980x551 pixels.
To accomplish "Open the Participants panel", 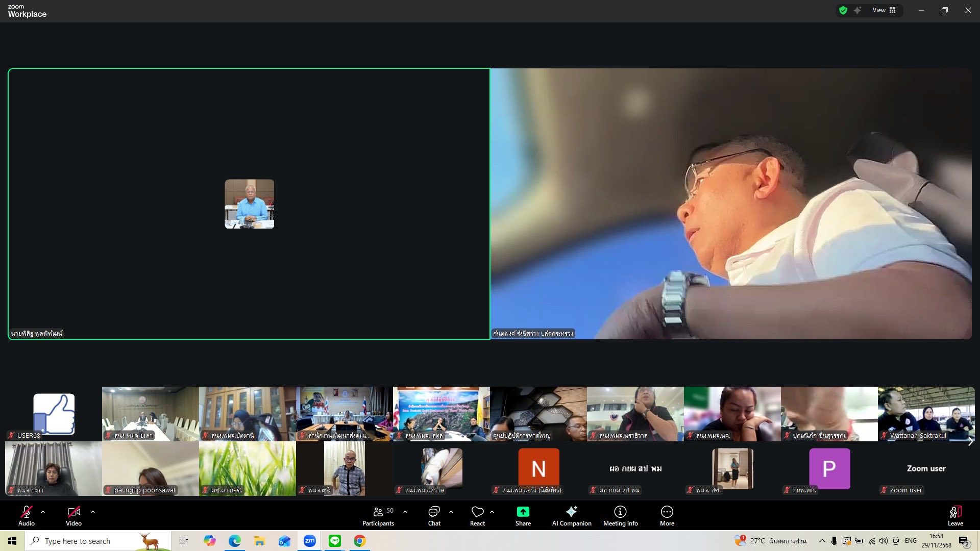I will (x=378, y=515).
